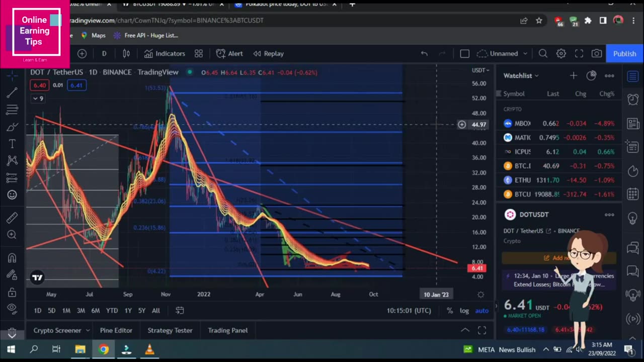Set range to 1D
The width and height of the screenshot is (644, 362).
[38, 311]
